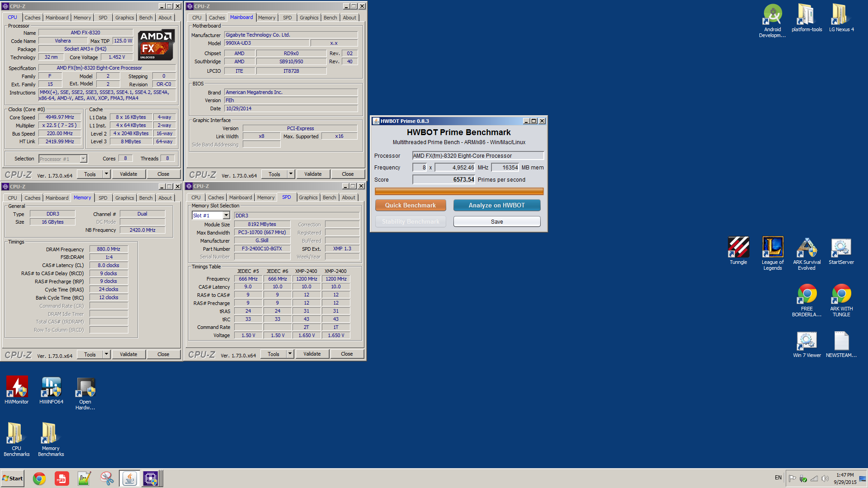Open FREE BORDERLA... Chrome shortcut
Image resolution: width=868 pixels, height=488 pixels.
807,300
